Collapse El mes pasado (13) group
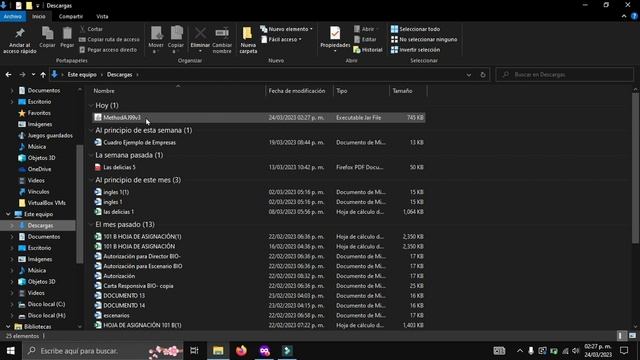 point(91,224)
